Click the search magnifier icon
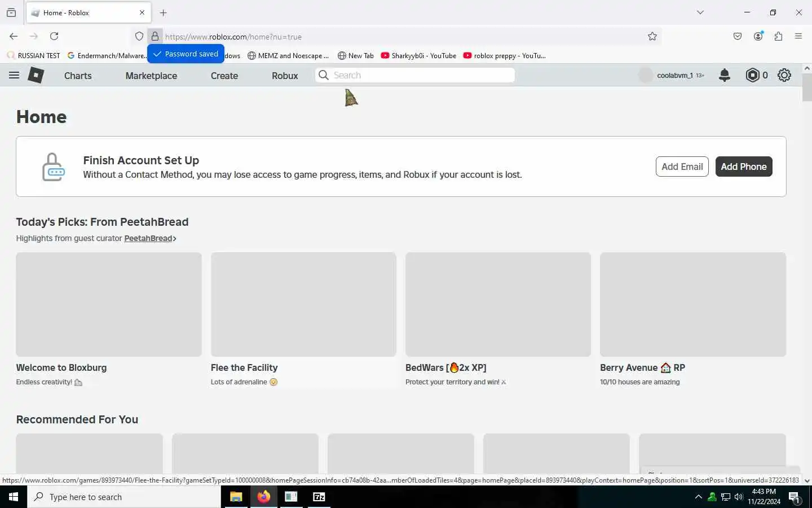812x508 pixels. click(x=324, y=75)
